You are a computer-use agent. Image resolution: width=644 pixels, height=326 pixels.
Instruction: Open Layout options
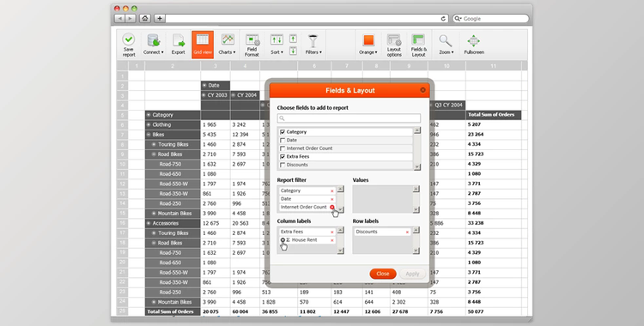pos(394,45)
